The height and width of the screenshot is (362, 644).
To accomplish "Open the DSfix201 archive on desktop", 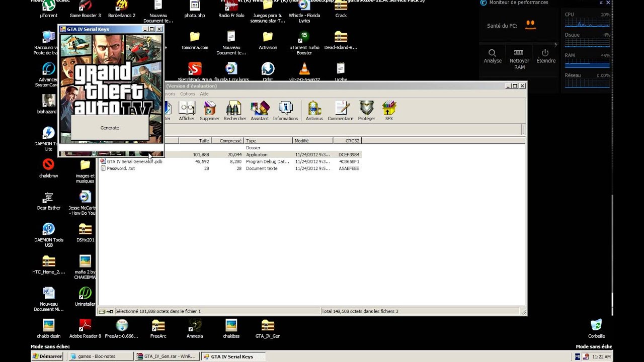I will 85,232.
